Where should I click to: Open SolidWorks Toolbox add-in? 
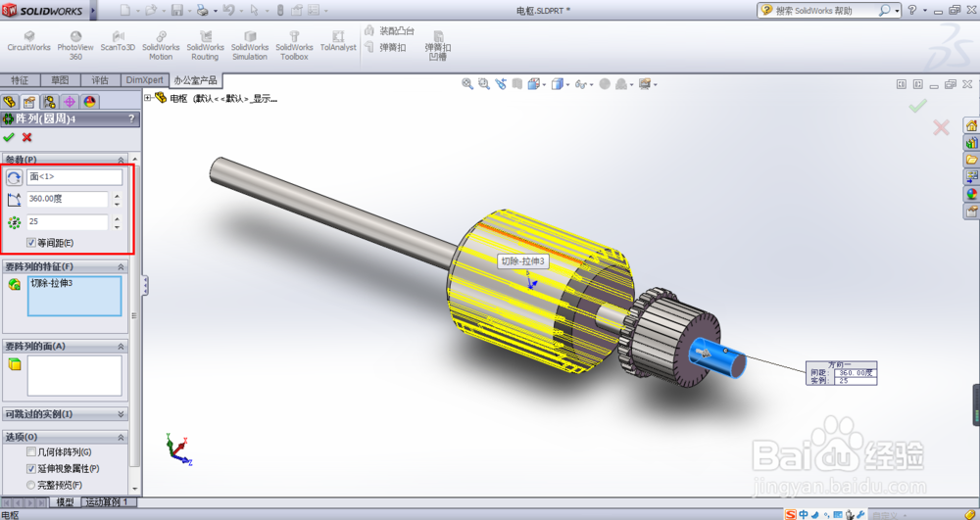pos(294,46)
